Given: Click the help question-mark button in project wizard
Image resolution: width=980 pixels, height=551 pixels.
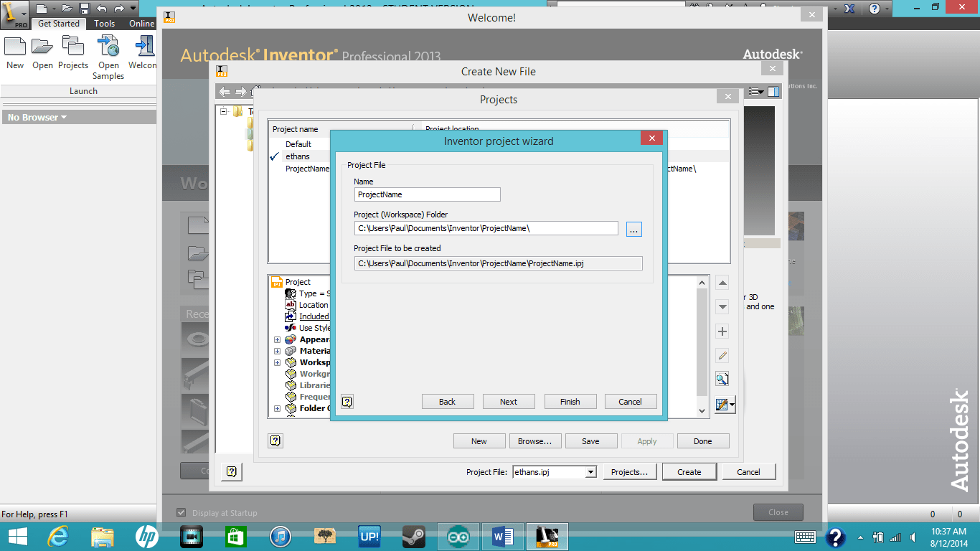Looking at the screenshot, I should (x=347, y=401).
